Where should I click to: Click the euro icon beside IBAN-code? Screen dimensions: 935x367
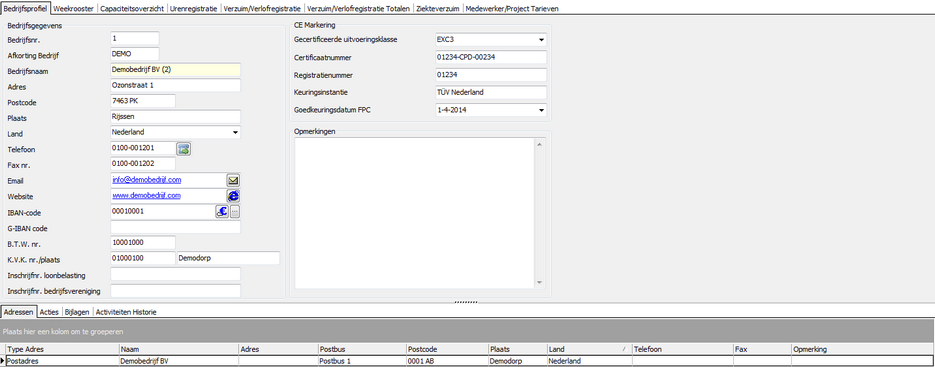[x=222, y=211]
